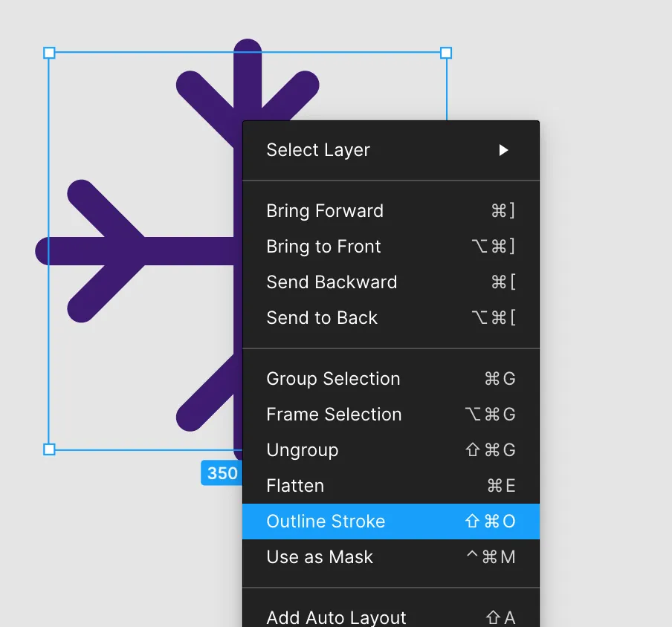Click the blue 350 dimension label
This screenshot has width=672, height=627.
222,473
